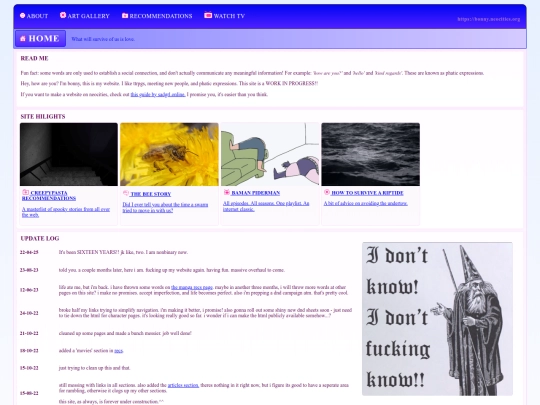
Task: Click icon beside The Bee Story title
Action: tap(126, 193)
